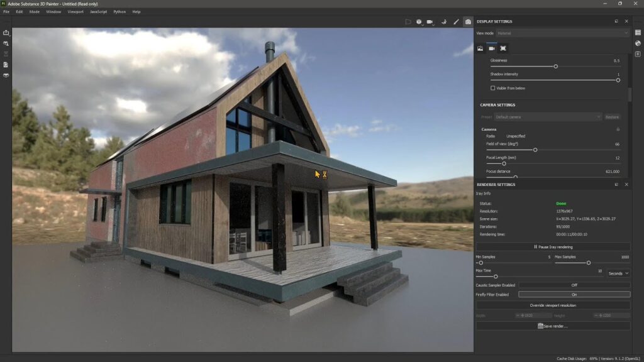The image size is (644, 362).
Task: Click the lock icon beside Camera heading
Action: [x=618, y=129]
